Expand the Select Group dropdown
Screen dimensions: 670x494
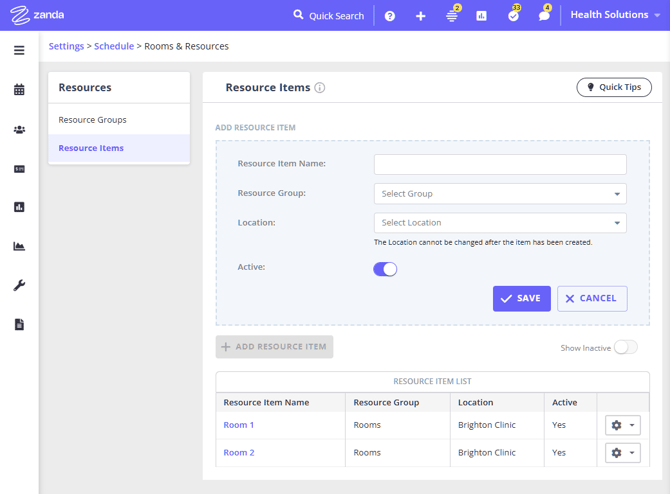point(500,194)
